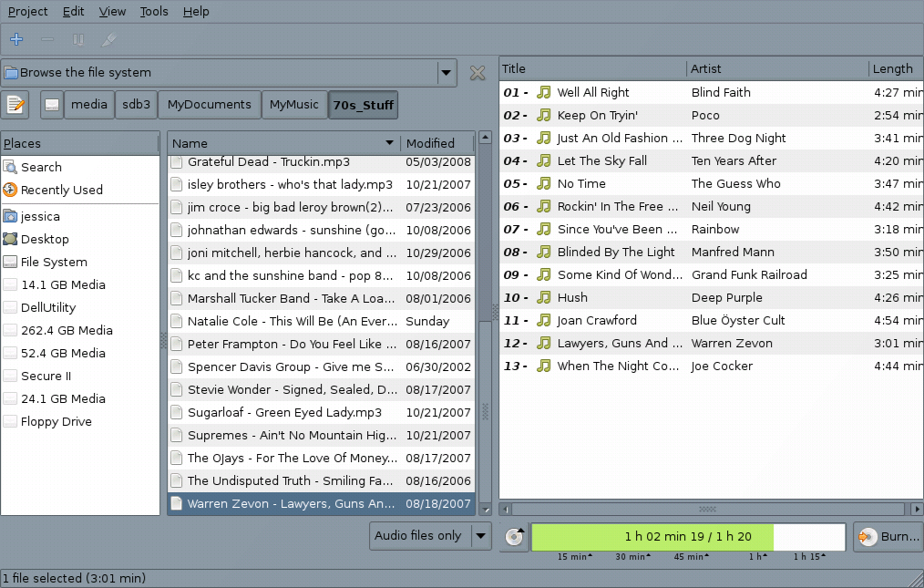
Task: Open the Tools menu
Action: click(x=154, y=11)
